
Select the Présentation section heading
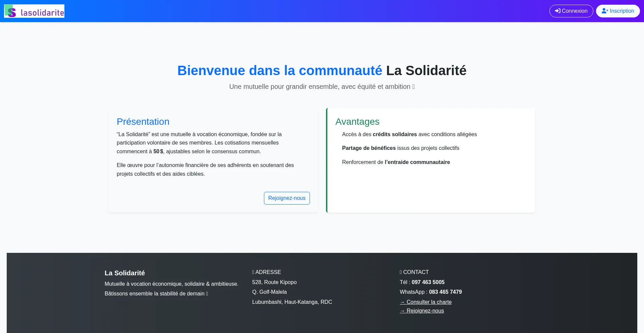(143, 121)
